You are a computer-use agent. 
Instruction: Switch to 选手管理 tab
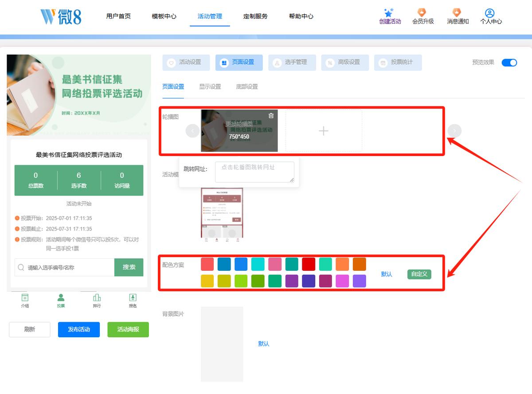[292, 62]
